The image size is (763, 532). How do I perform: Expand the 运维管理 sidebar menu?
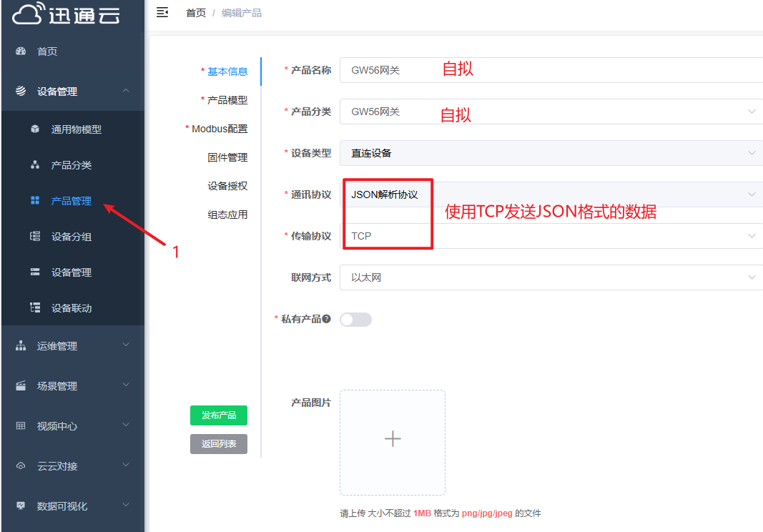click(x=72, y=346)
